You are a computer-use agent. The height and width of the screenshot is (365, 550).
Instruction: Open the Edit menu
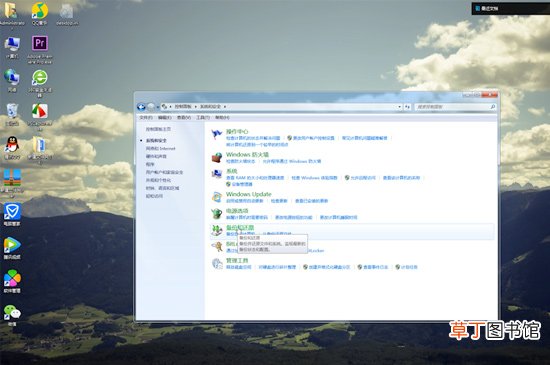tap(165, 117)
